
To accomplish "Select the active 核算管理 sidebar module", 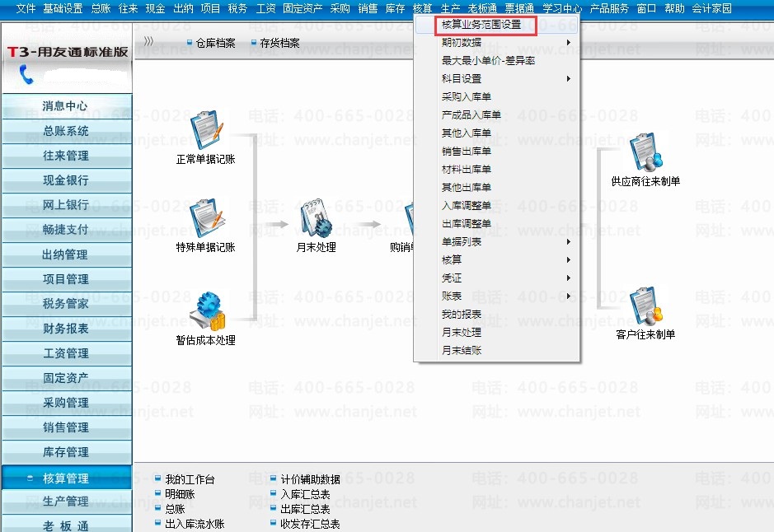I will (x=67, y=478).
